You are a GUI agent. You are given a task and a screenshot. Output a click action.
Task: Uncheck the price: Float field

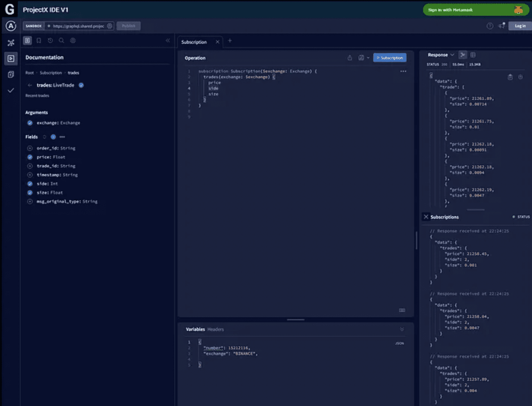tap(30, 157)
